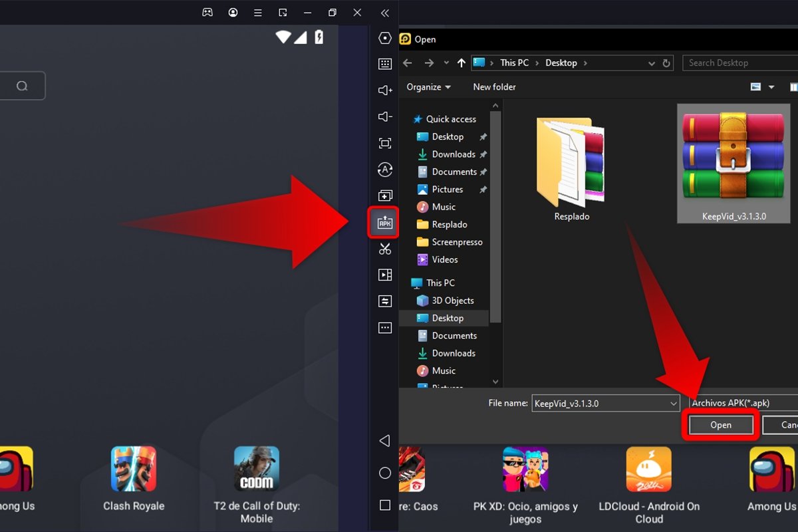Open pinned Desktop under Quick access

448,136
